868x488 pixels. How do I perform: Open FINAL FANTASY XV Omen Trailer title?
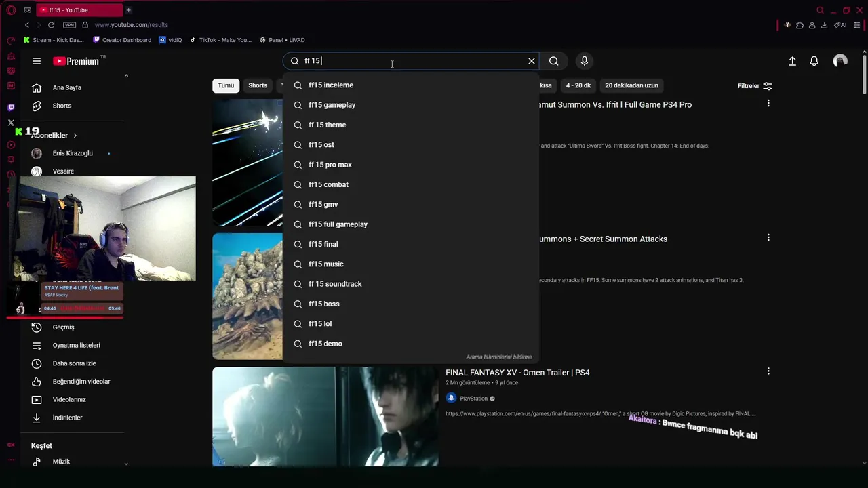coord(517,373)
